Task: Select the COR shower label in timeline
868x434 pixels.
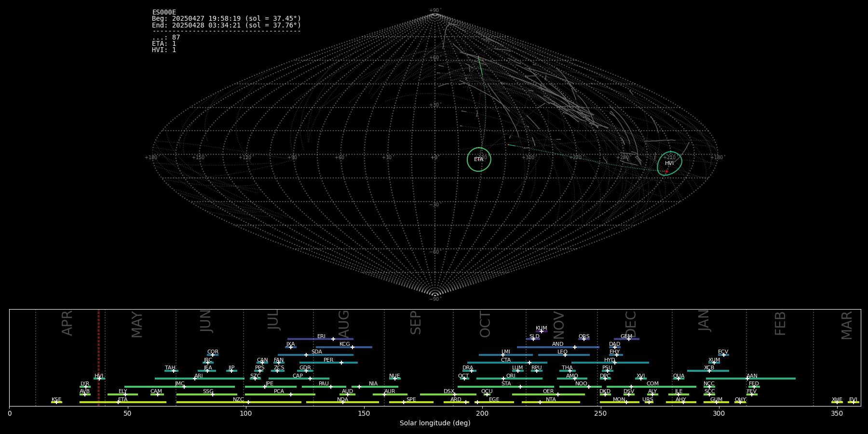Action: tap(213, 352)
